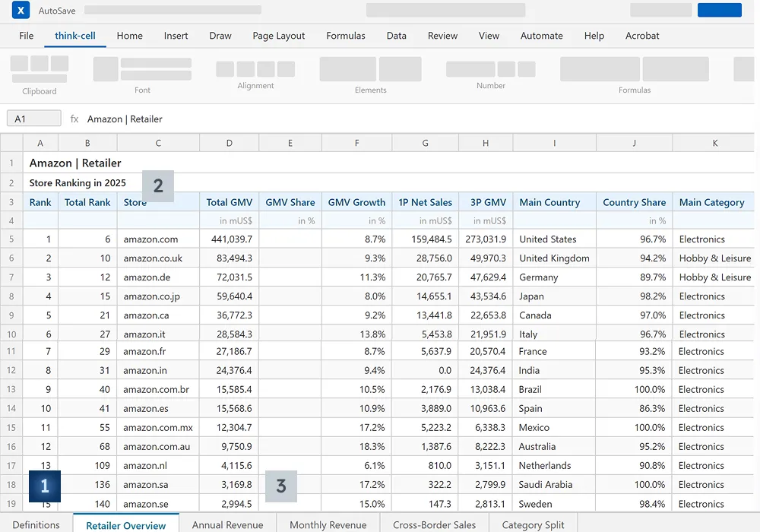Click the Name Box showing A1
This screenshot has width=760, height=532.
click(33, 119)
